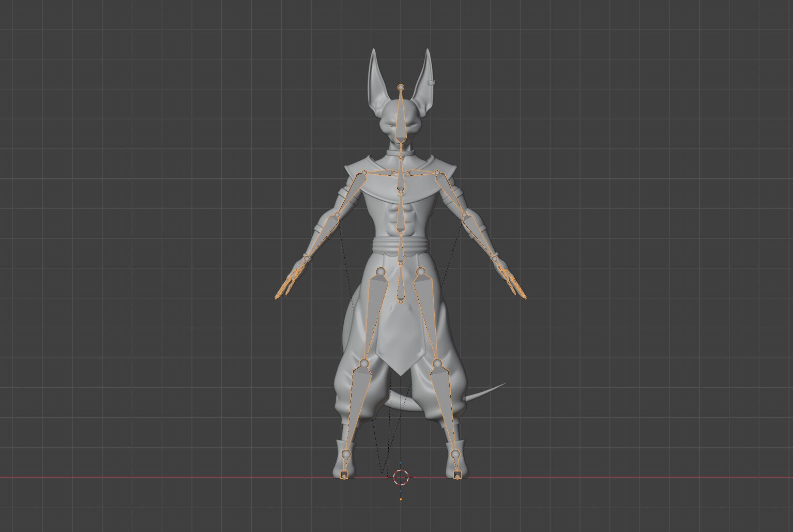Screen dimensions: 793x532
Task: Select the foot bone on screen-right foot
Action: tap(456, 465)
